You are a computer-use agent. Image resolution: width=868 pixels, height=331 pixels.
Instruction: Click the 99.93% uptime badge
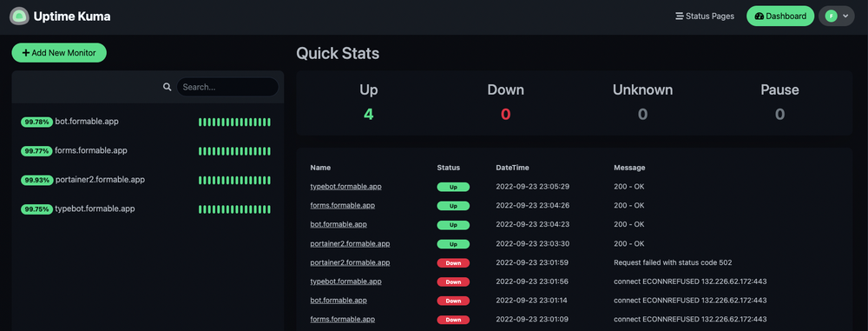pyautogui.click(x=37, y=180)
